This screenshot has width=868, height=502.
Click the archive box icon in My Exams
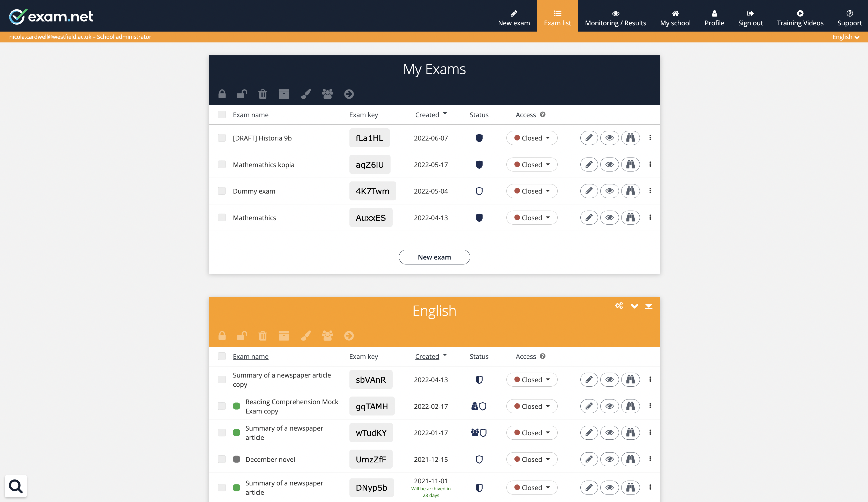coord(283,94)
